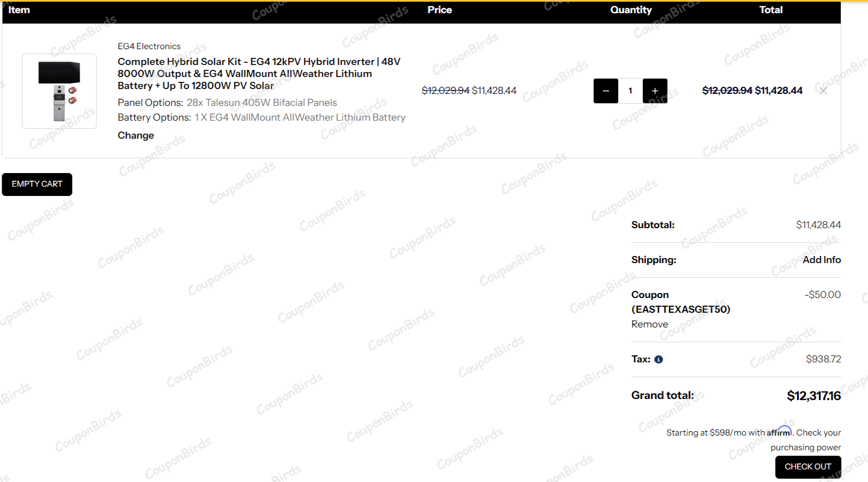Click the Grand total label
This screenshot has width=868, height=482.
pos(662,395)
